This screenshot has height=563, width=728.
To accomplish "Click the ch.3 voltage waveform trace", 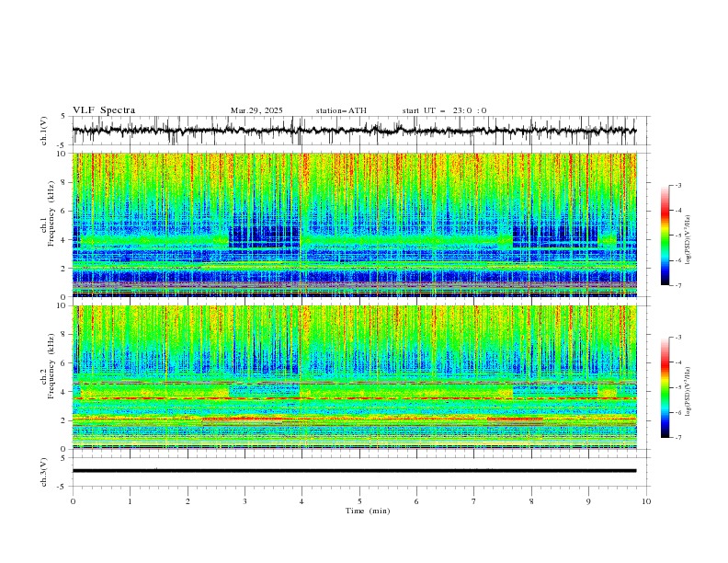I will point(354,471).
